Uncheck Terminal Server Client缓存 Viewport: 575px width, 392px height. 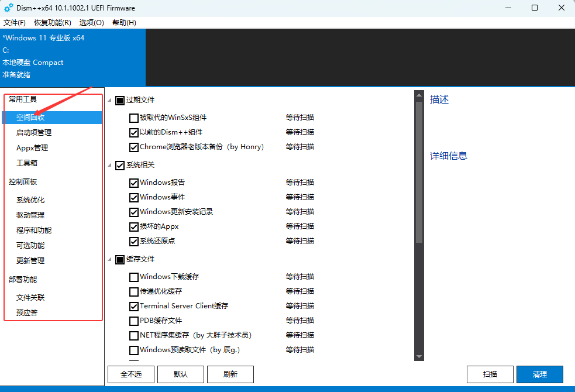134,306
